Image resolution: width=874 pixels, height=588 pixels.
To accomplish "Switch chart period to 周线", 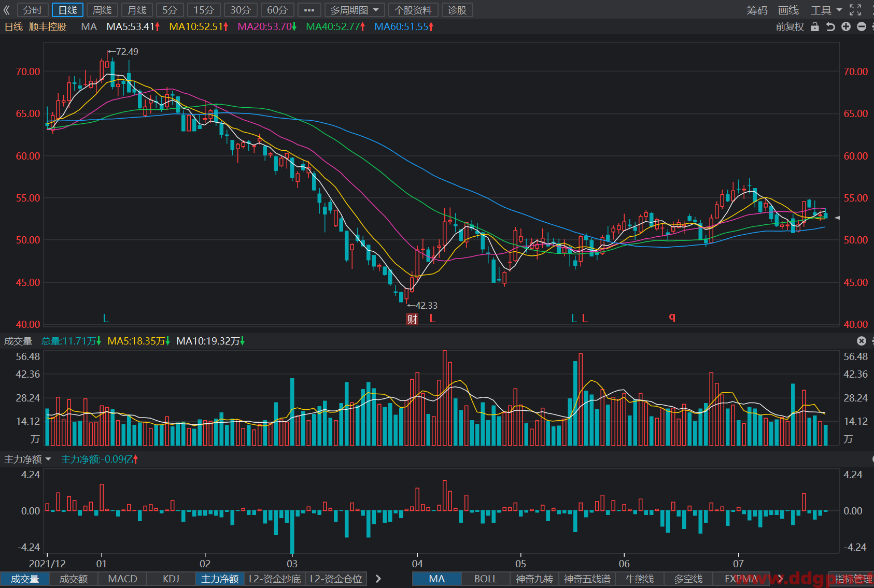I will pos(102,10).
